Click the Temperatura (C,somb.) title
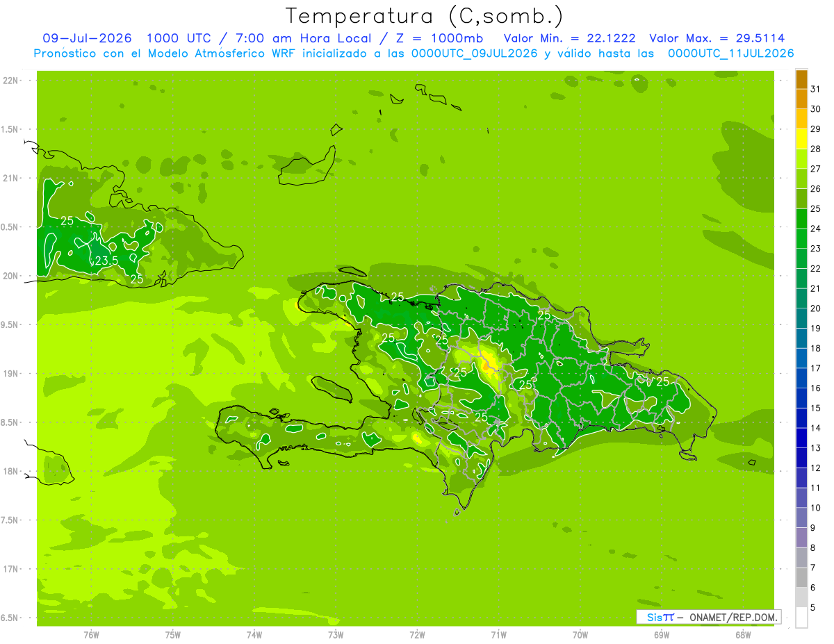Viewport: 834px width, 644px height. (x=424, y=16)
